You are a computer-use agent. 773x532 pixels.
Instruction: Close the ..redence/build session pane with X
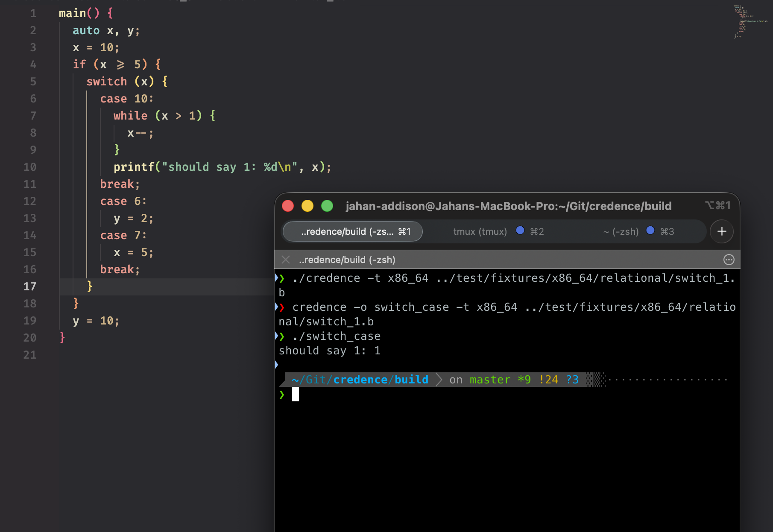286,260
